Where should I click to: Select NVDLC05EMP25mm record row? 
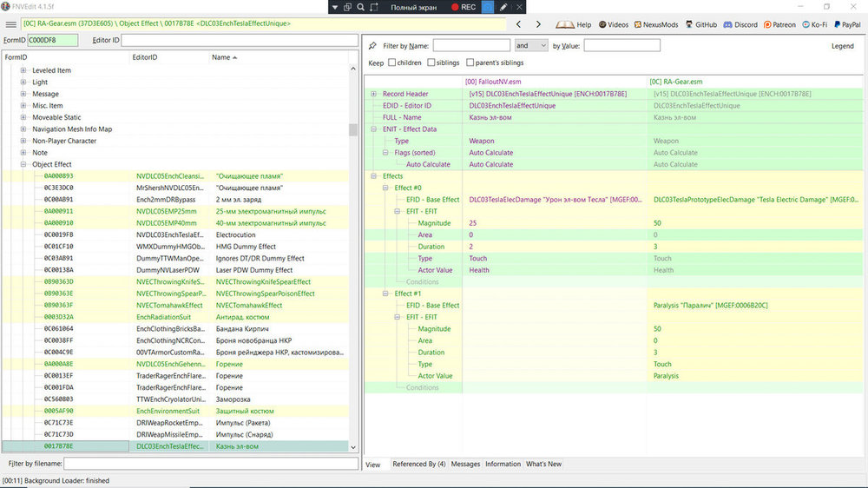[x=175, y=211]
